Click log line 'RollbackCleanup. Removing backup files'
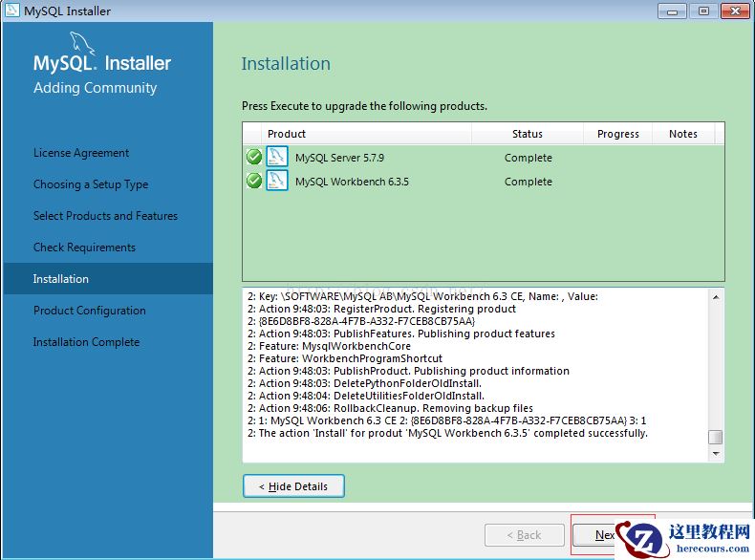 click(x=391, y=408)
